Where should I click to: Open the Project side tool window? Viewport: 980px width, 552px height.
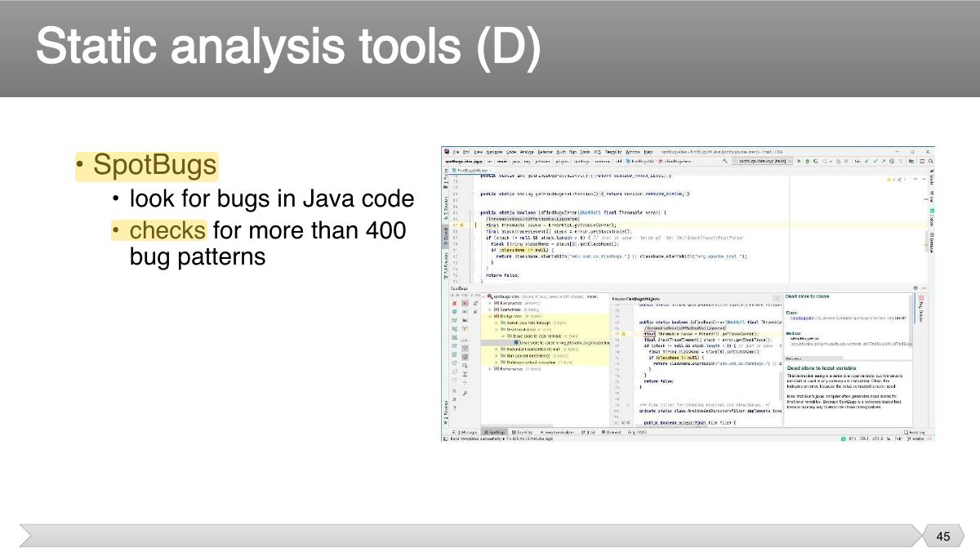445,179
